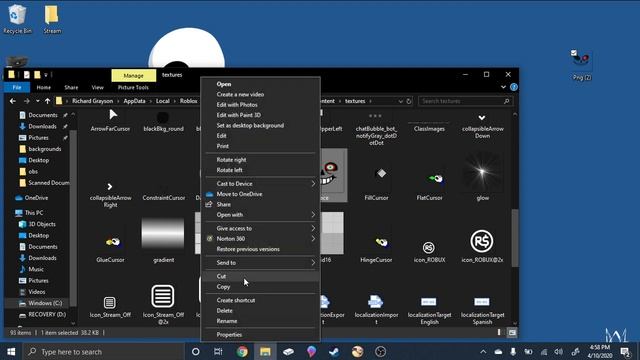Open the Picture Tools tab
The width and height of the screenshot is (640, 360).
[x=133, y=87]
